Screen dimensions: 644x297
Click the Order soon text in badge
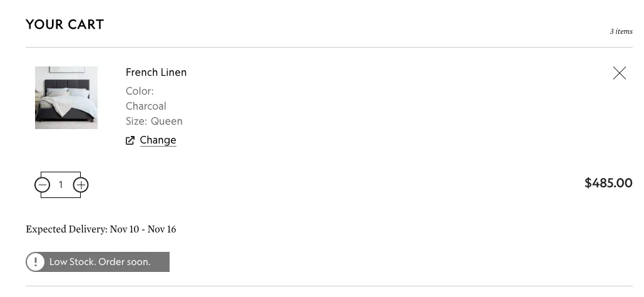(125, 262)
